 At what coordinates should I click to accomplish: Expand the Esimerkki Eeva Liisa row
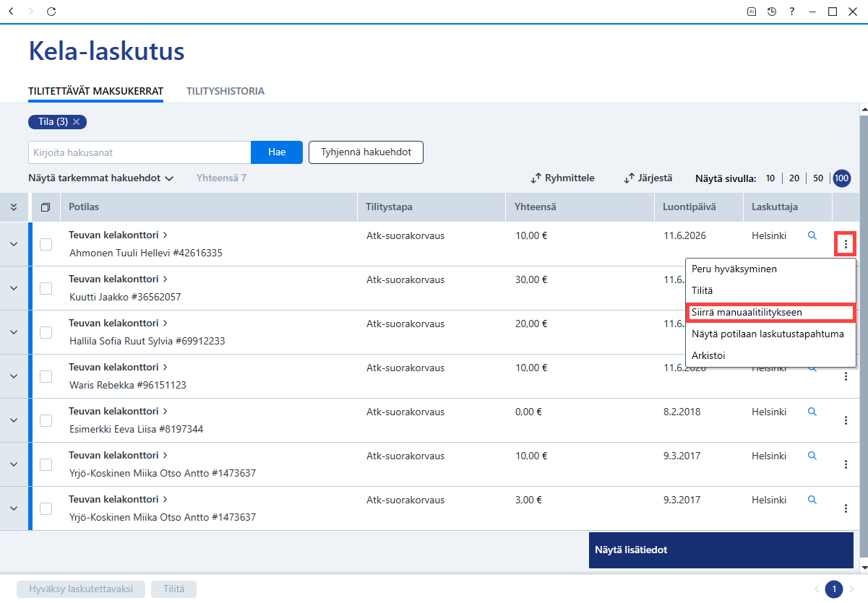tap(14, 420)
